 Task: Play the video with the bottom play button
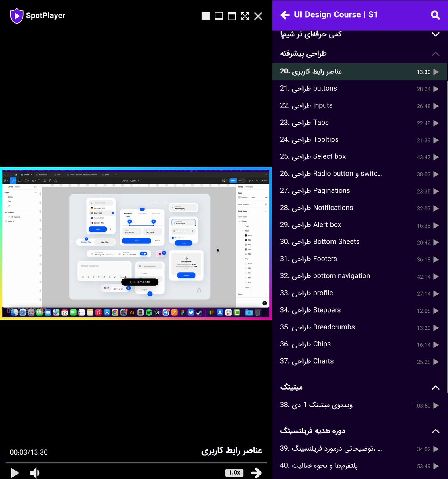[15, 473]
